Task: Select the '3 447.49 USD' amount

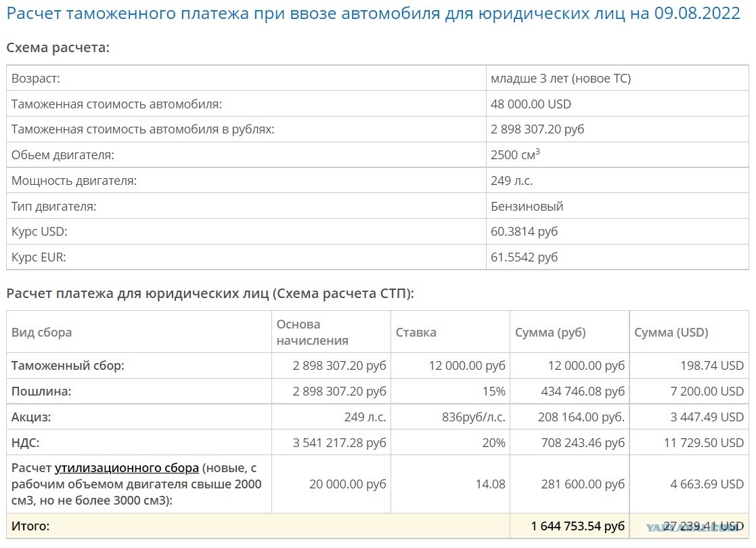Action: tap(707, 417)
